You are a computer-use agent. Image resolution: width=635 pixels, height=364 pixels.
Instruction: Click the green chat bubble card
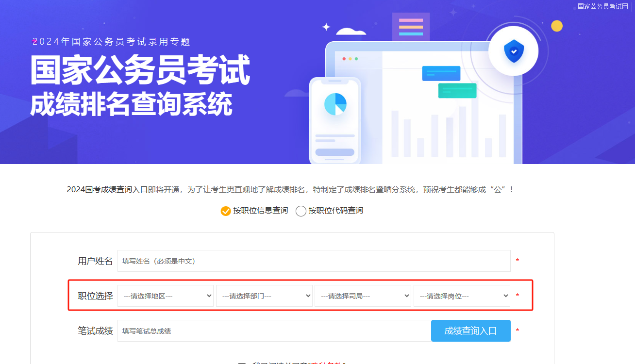(x=457, y=91)
